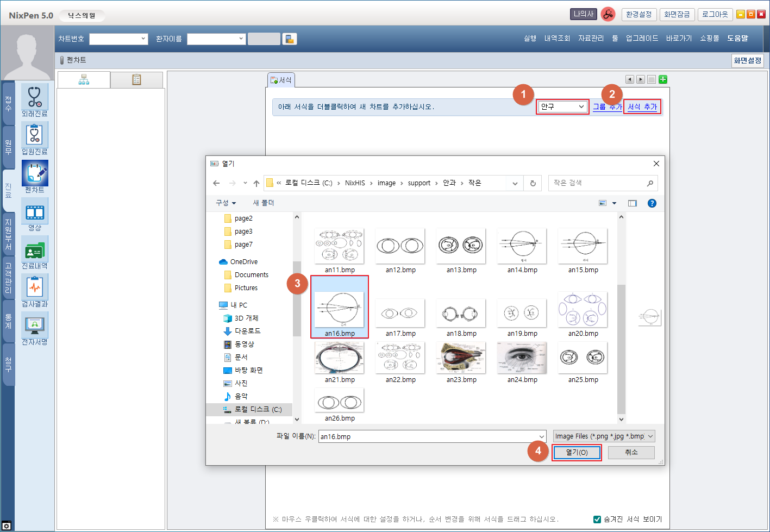Click the help icon in file dialog
Image resolution: width=770 pixels, height=532 pixels.
click(652, 203)
